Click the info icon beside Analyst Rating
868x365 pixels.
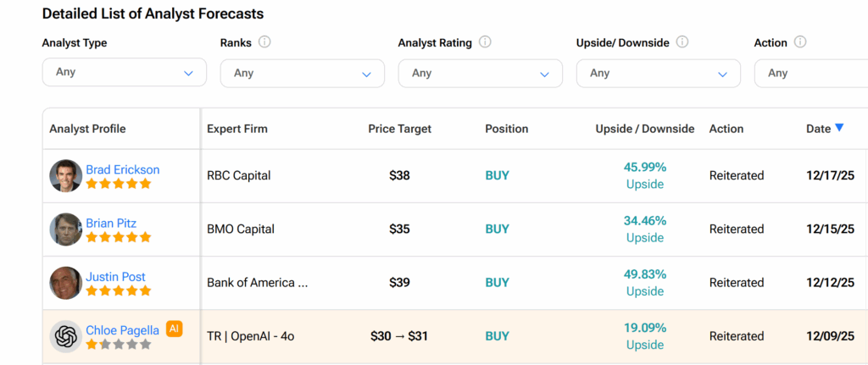pyautogui.click(x=485, y=42)
